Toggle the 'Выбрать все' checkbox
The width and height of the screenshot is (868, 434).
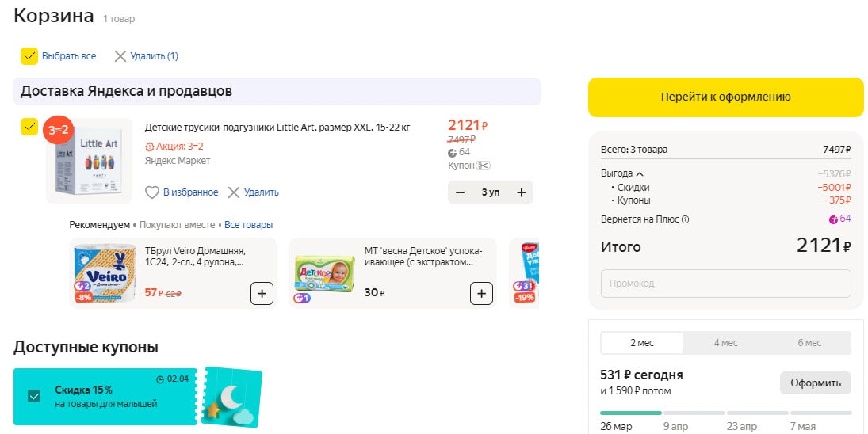tap(29, 56)
